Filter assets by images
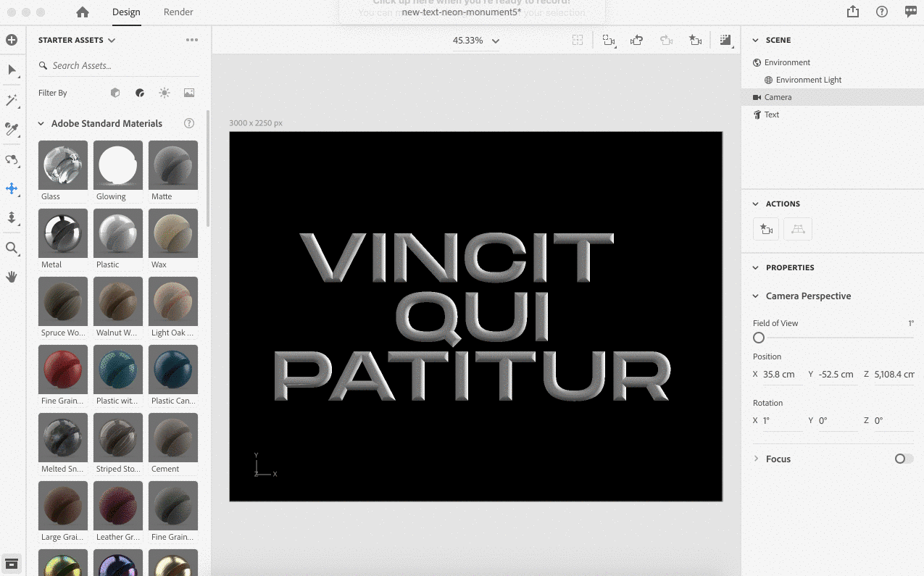The image size is (924, 576). point(189,93)
